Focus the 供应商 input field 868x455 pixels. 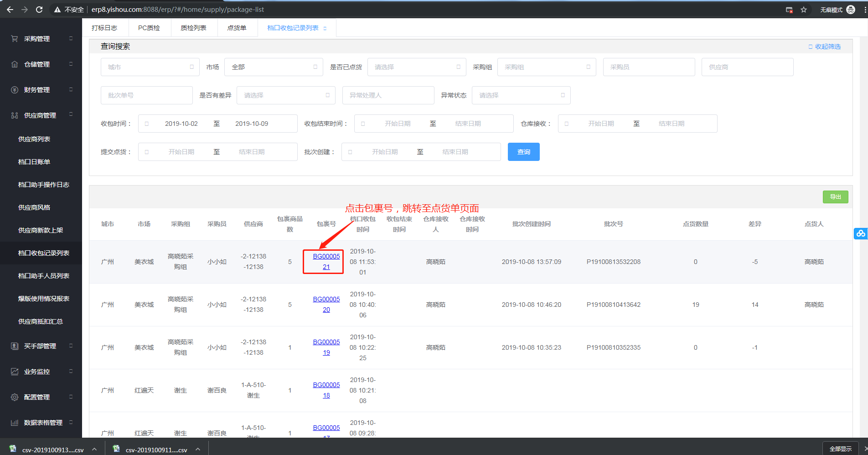pyautogui.click(x=748, y=67)
